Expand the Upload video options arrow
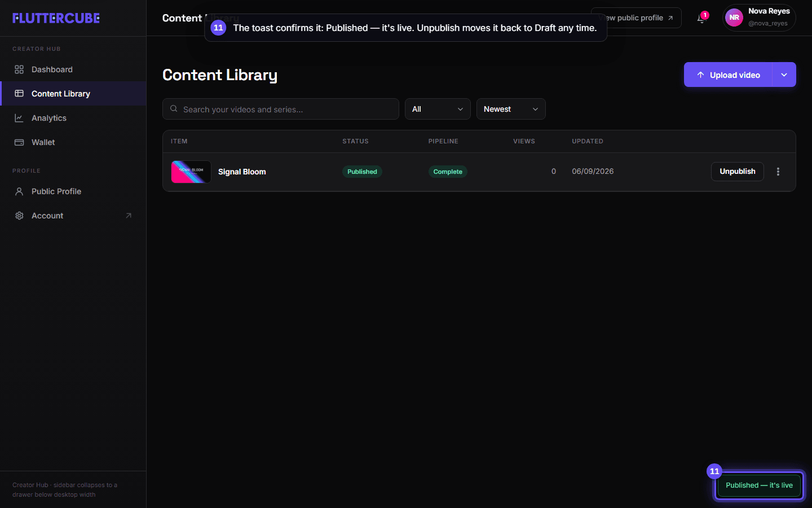Image resolution: width=812 pixels, height=508 pixels. point(784,75)
